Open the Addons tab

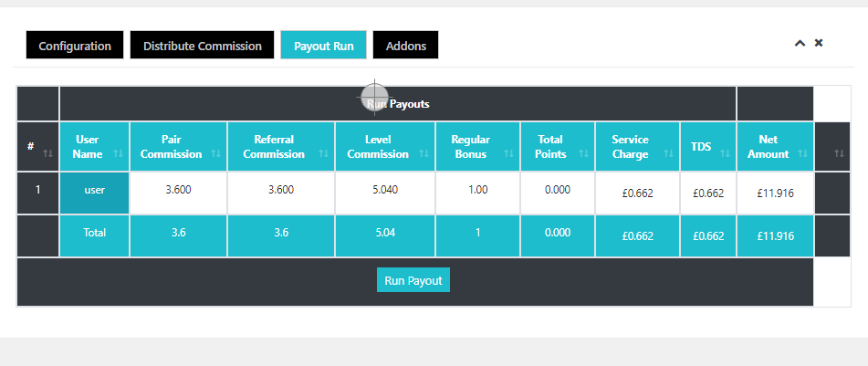[405, 46]
